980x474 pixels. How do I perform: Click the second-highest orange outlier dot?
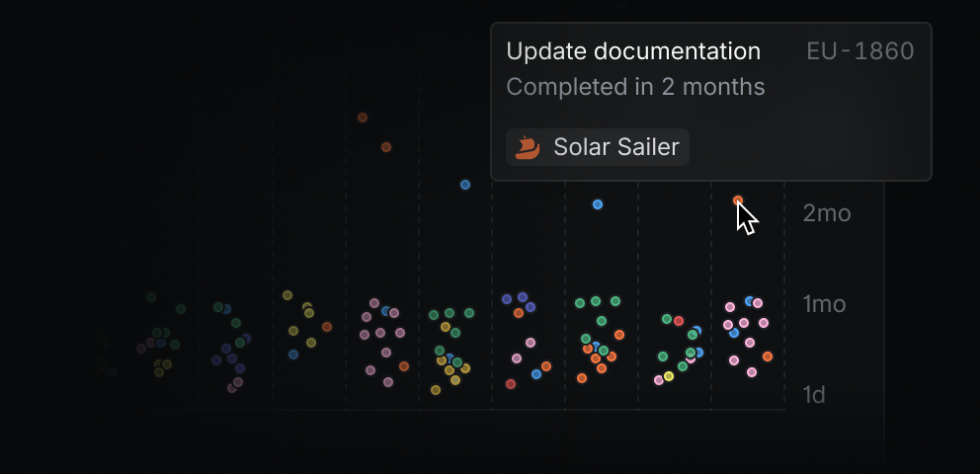pos(386,147)
